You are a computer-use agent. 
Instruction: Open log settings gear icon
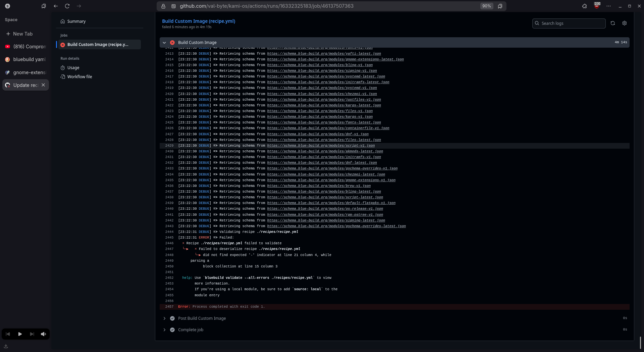(x=624, y=23)
